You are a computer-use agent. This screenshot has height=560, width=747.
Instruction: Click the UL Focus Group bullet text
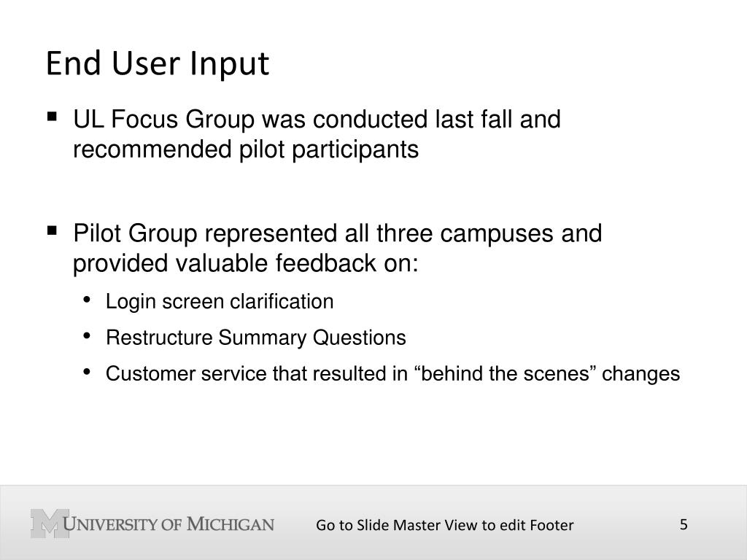pyautogui.click(x=317, y=134)
